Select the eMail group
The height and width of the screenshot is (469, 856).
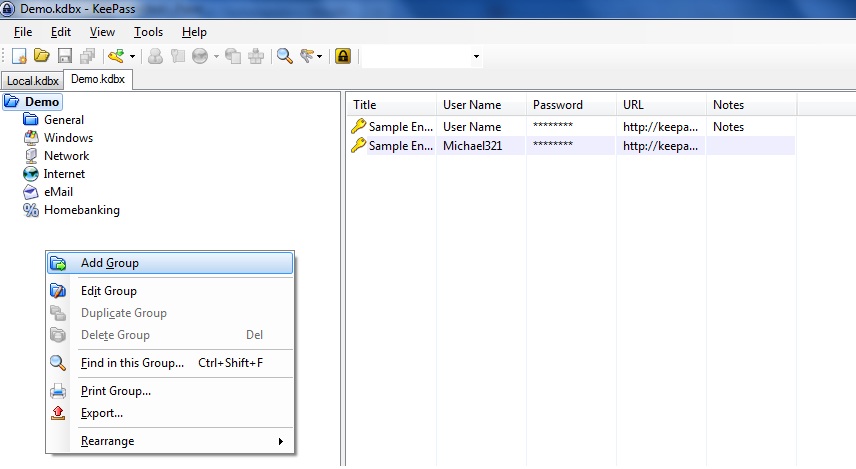tap(58, 192)
